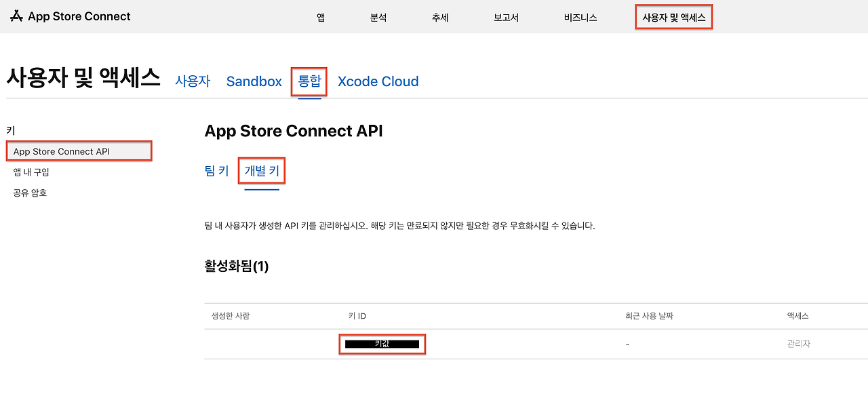Select 앱 내 구입 in sidebar
868x394 pixels.
pyautogui.click(x=31, y=172)
